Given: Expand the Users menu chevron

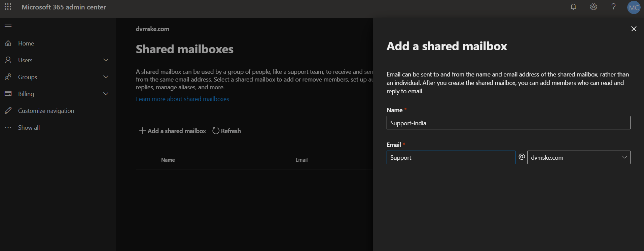Looking at the screenshot, I should (x=106, y=60).
